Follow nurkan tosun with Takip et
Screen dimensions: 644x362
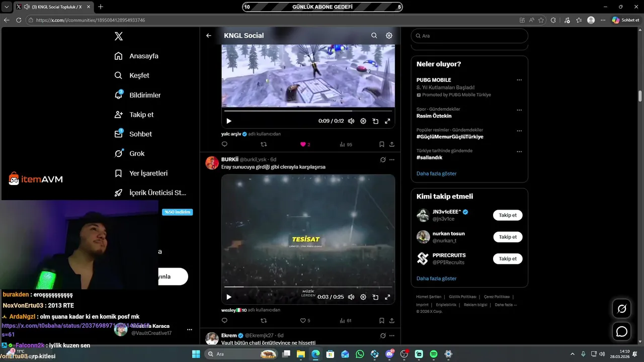tap(508, 237)
